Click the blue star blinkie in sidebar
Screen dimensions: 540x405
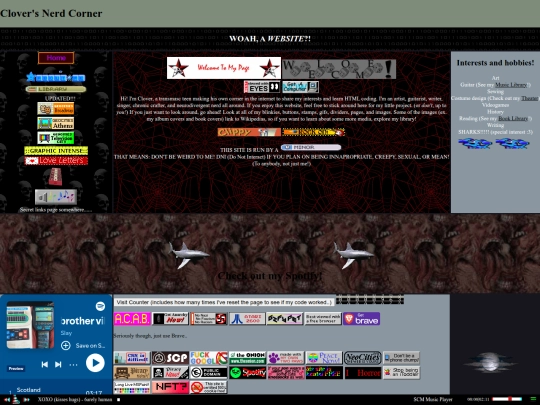tap(55, 77)
